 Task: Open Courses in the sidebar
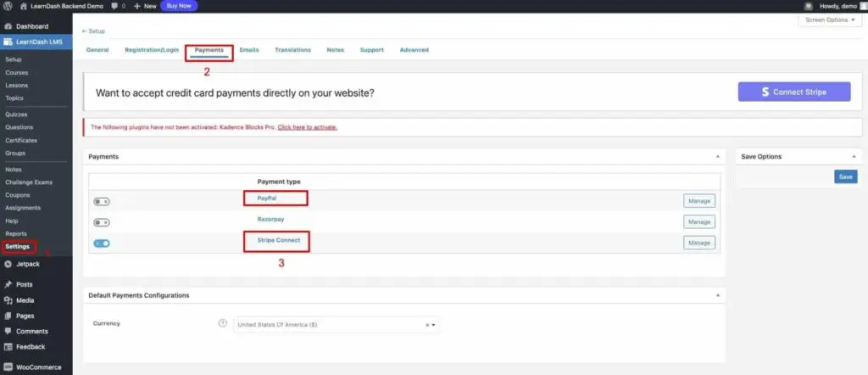click(17, 73)
